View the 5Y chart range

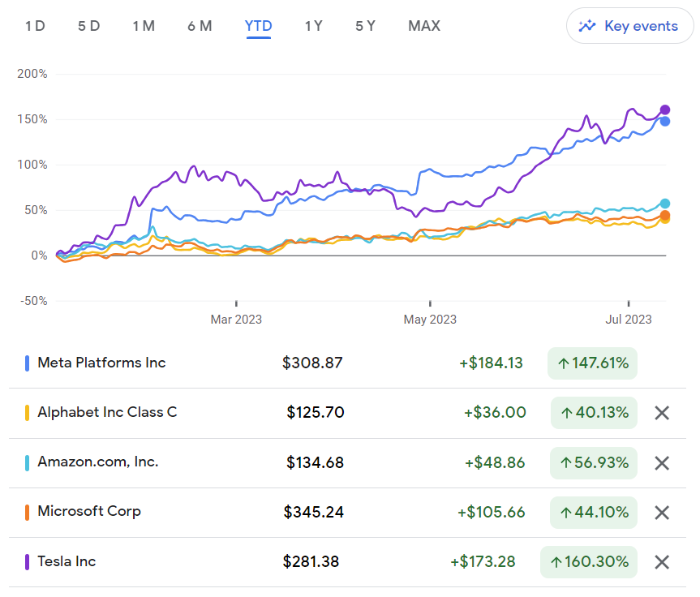click(x=365, y=26)
